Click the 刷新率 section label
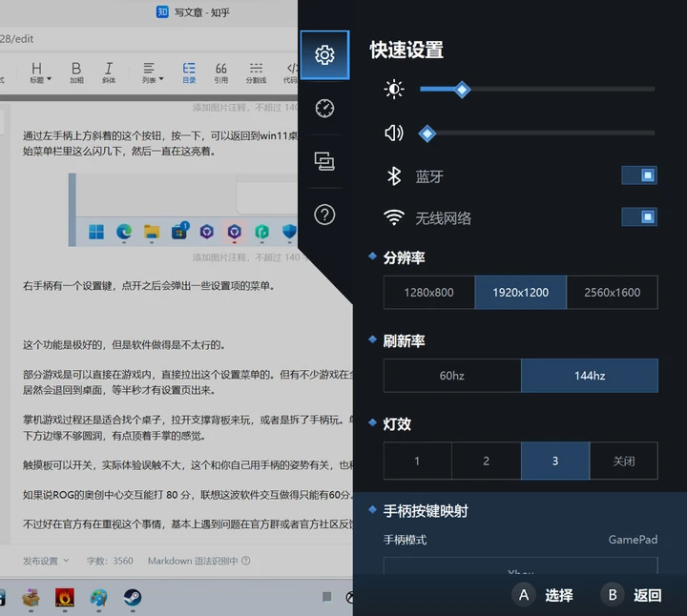Image resolution: width=687 pixels, height=616 pixels. [404, 340]
